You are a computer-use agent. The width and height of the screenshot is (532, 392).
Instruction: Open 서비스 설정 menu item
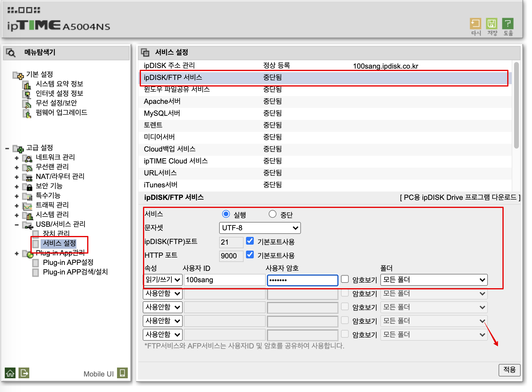click(x=59, y=243)
